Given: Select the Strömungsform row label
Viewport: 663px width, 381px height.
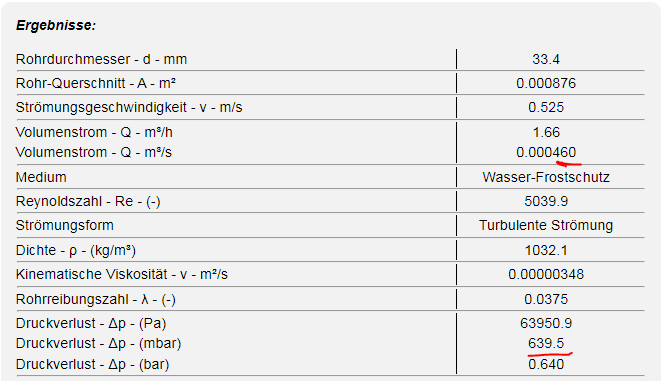Looking at the screenshot, I should [x=65, y=225].
